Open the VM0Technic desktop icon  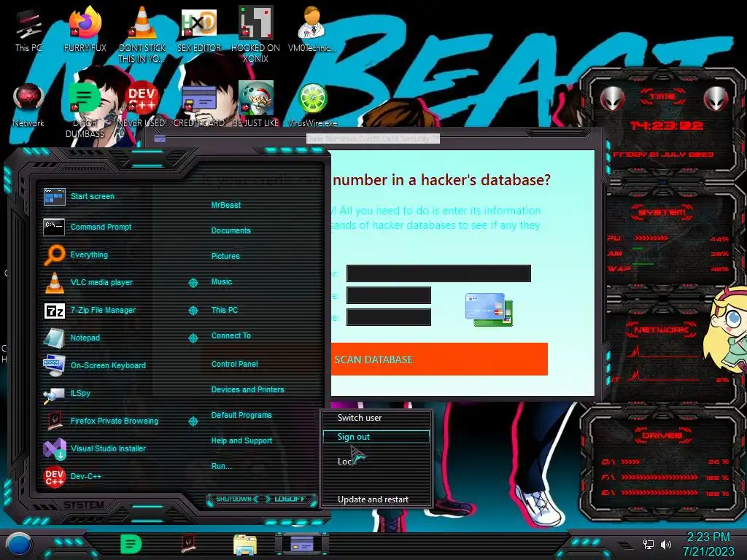point(312,31)
